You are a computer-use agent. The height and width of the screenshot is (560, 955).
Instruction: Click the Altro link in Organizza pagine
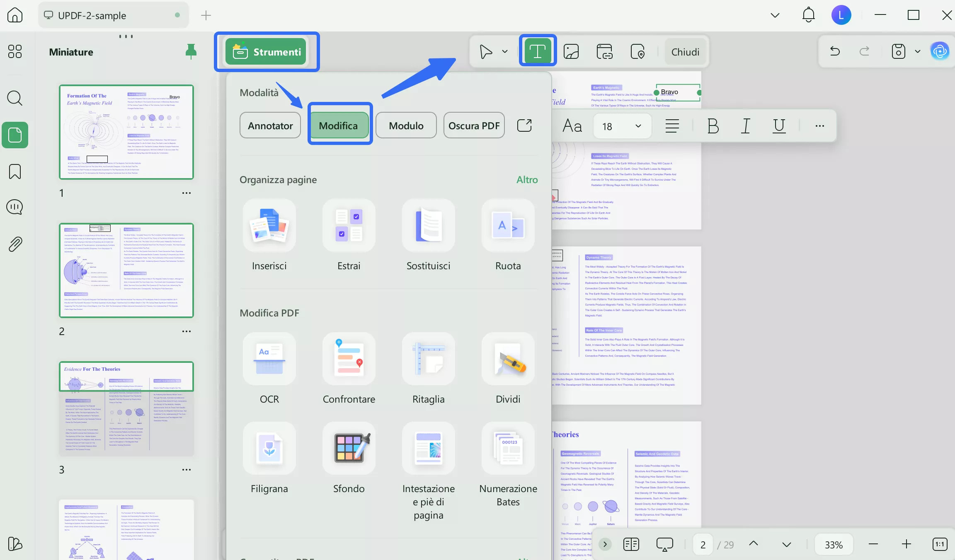(x=527, y=179)
